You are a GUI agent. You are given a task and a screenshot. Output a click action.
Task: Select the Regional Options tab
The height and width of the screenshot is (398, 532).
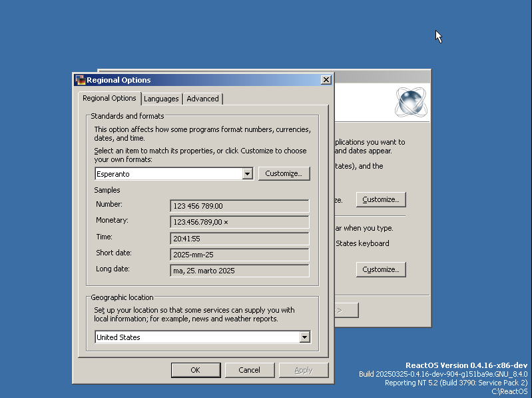click(x=109, y=98)
